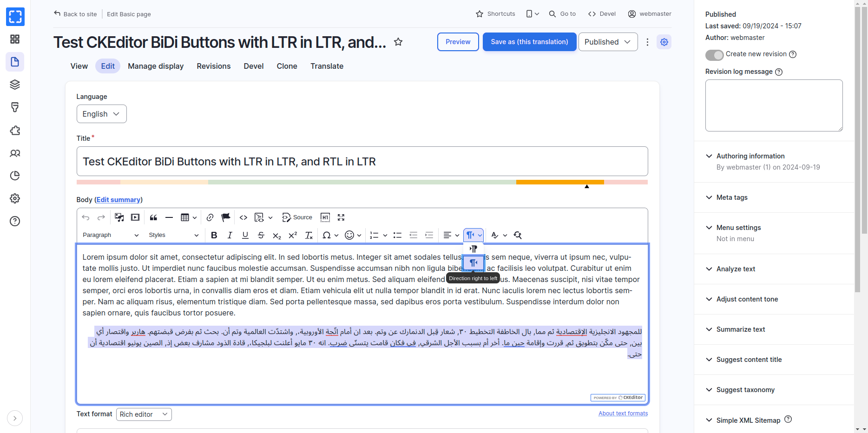Open the Language dropdown set to English
The image size is (868, 433).
pos(101,114)
